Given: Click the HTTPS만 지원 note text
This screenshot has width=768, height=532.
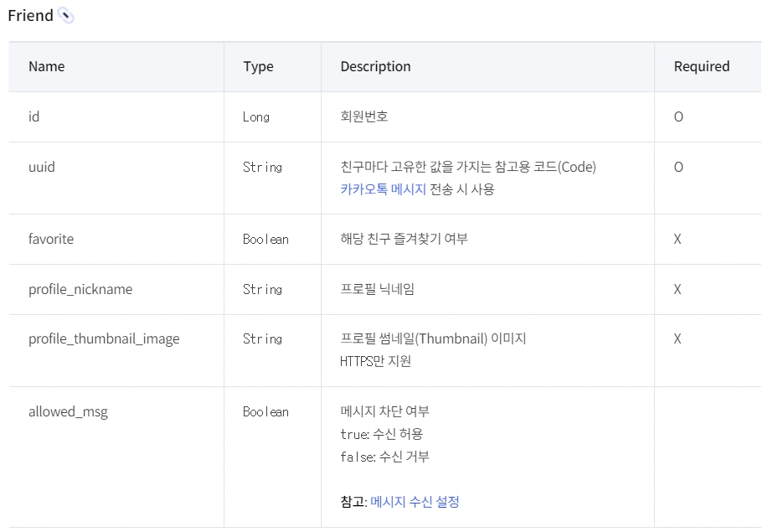Looking at the screenshot, I should click(375, 362).
